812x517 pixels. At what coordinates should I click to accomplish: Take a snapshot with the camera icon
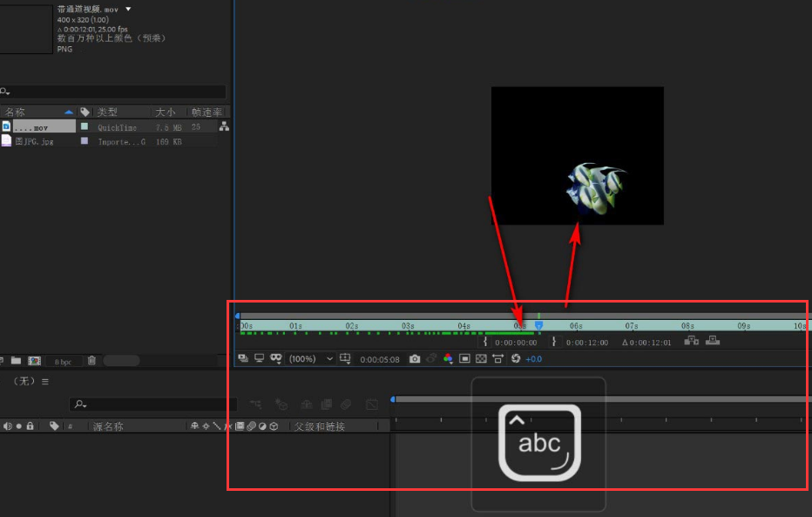tap(415, 358)
